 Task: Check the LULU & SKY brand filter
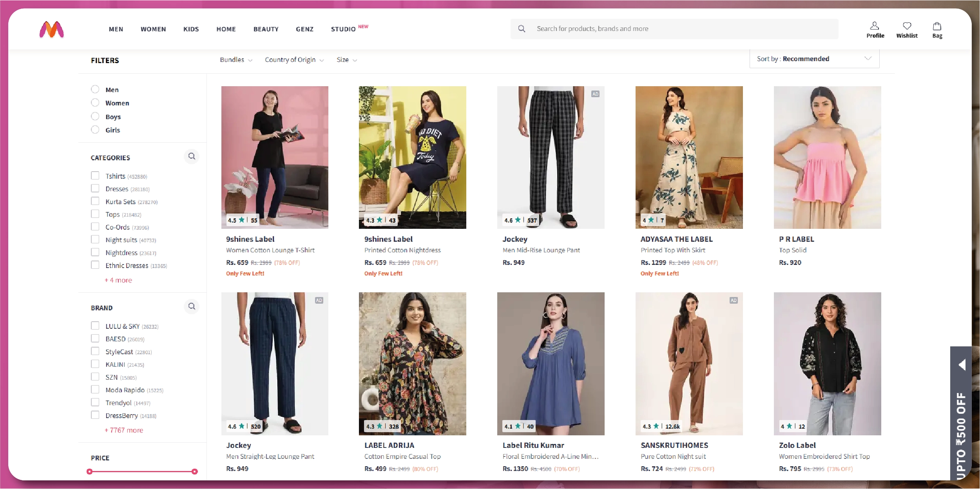(x=95, y=325)
